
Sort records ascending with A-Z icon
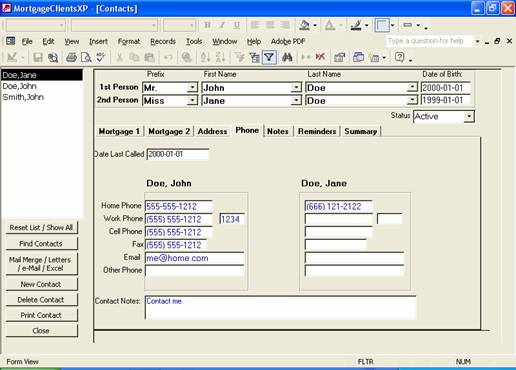205,57
